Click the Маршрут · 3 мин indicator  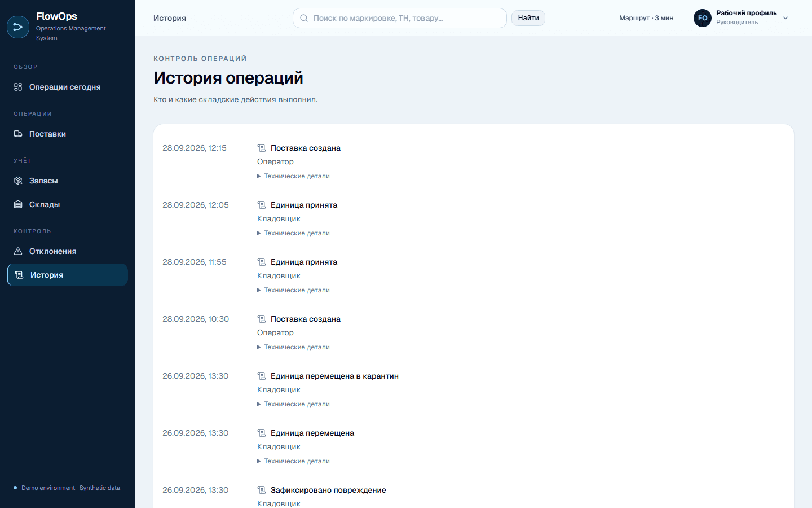646,18
